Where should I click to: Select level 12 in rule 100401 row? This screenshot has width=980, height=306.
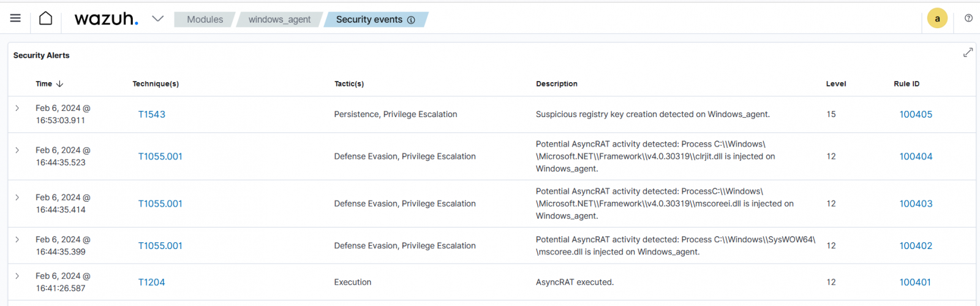[831, 282]
